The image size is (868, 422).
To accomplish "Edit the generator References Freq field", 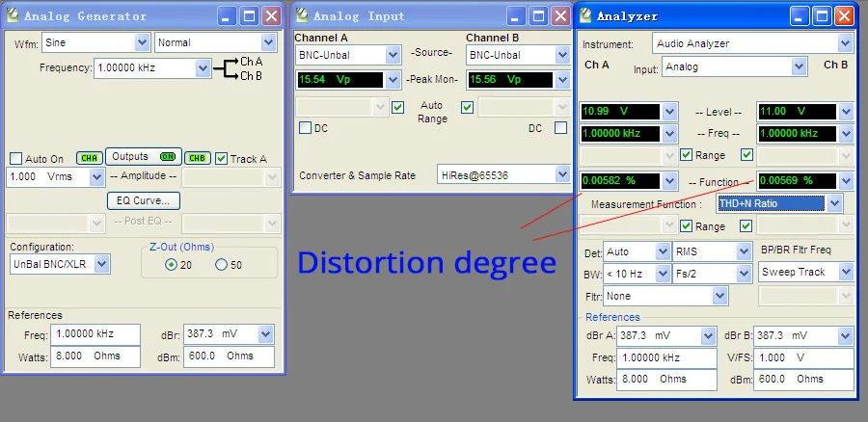I will click(95, 334).
